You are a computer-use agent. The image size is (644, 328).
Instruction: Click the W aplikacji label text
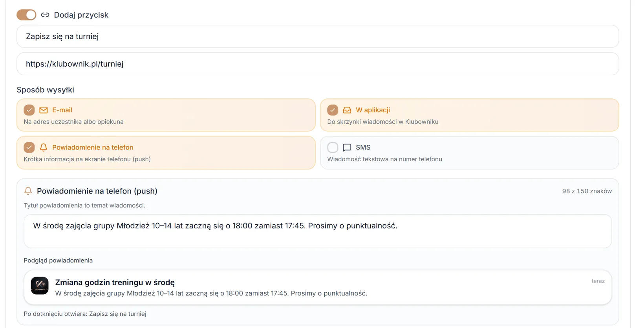[373, 110]
